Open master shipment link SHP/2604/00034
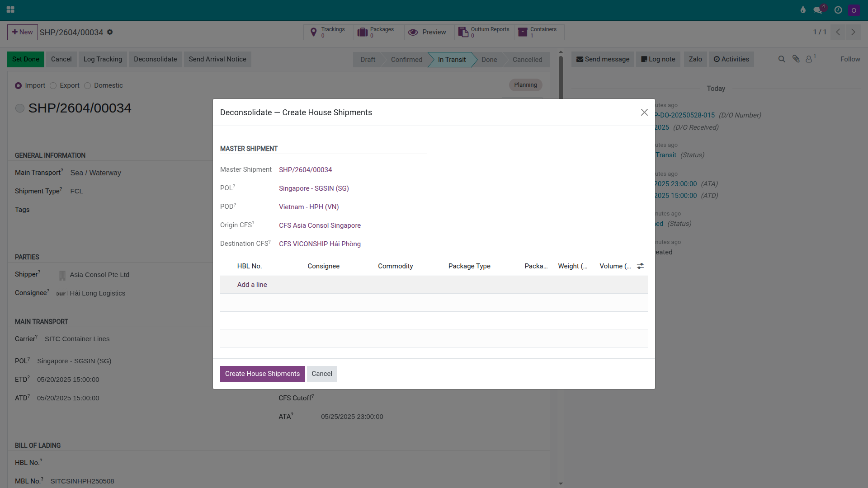Viewport: 868px width, 488px height. click(305, 170)
